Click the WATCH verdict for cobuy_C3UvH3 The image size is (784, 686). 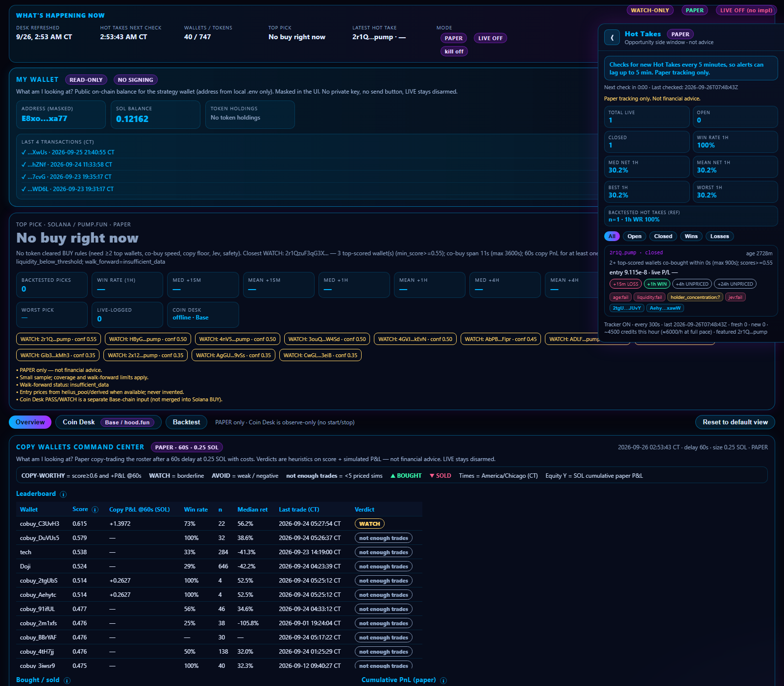[369, 524]
